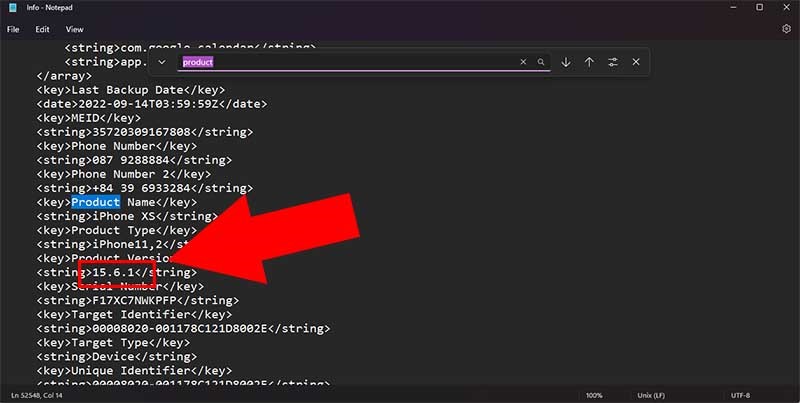This screenshot has width=800, height=403.
Task: Click the 15.6.1 version string line
Action: 116,272
